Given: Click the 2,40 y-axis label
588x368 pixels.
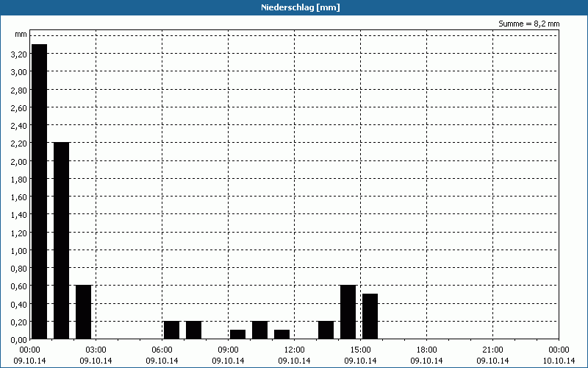Looking at the screenshot, I should click(19, 126).
